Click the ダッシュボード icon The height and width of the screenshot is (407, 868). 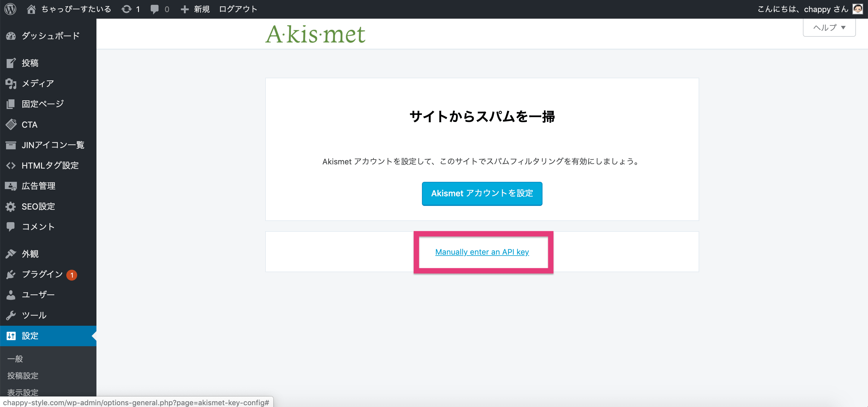click(x=11, y=36)
